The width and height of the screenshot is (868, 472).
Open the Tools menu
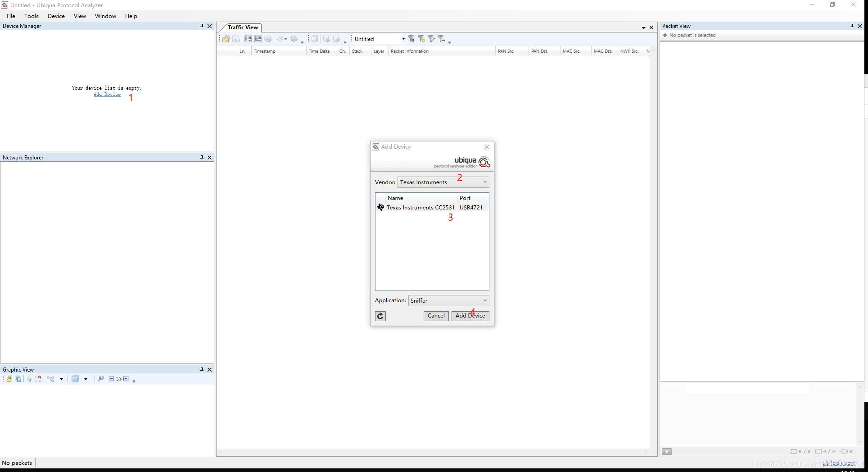[x=31, y=16]
